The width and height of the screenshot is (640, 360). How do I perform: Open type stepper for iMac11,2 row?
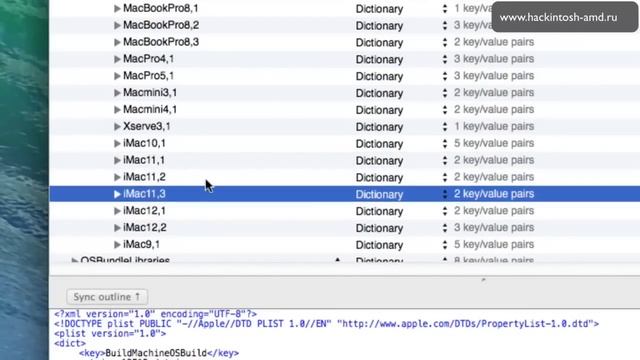click(x=444, y=177)
